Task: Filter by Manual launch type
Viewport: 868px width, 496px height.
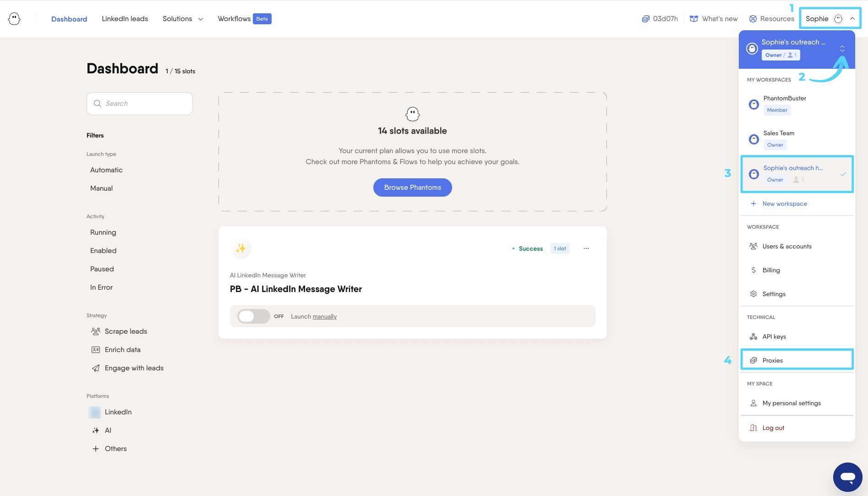Action: pos(101,188)
